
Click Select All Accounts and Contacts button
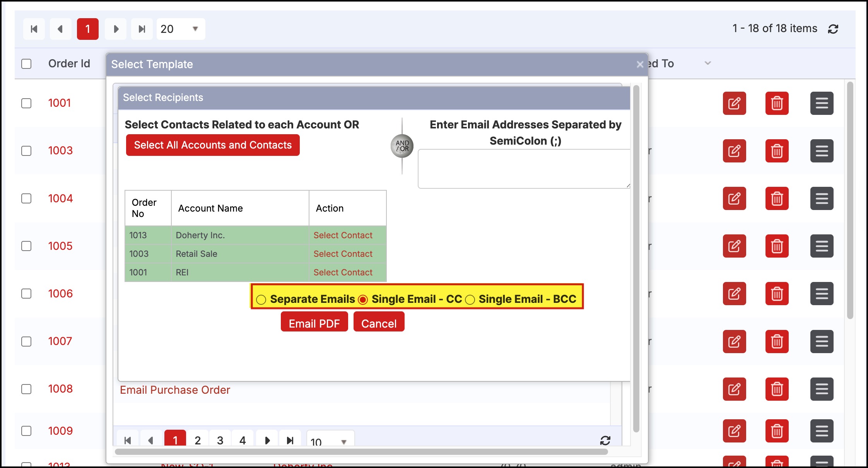[213, 145]
